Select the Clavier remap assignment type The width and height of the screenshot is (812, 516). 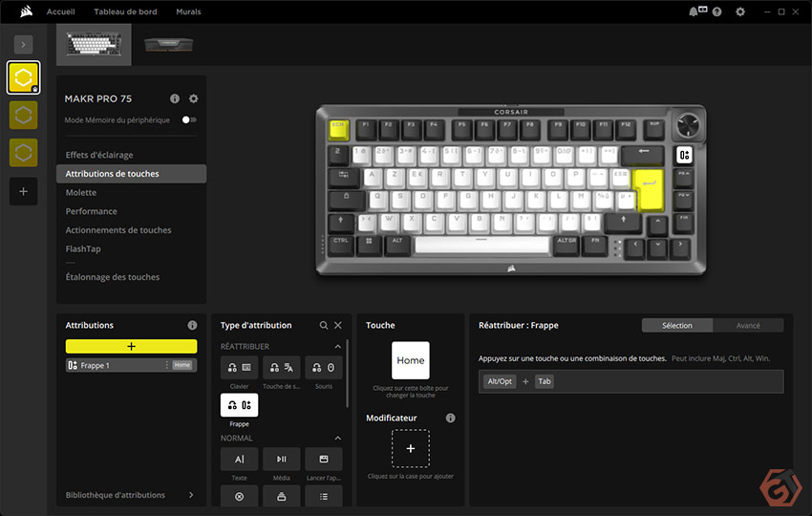pos(239,368)
